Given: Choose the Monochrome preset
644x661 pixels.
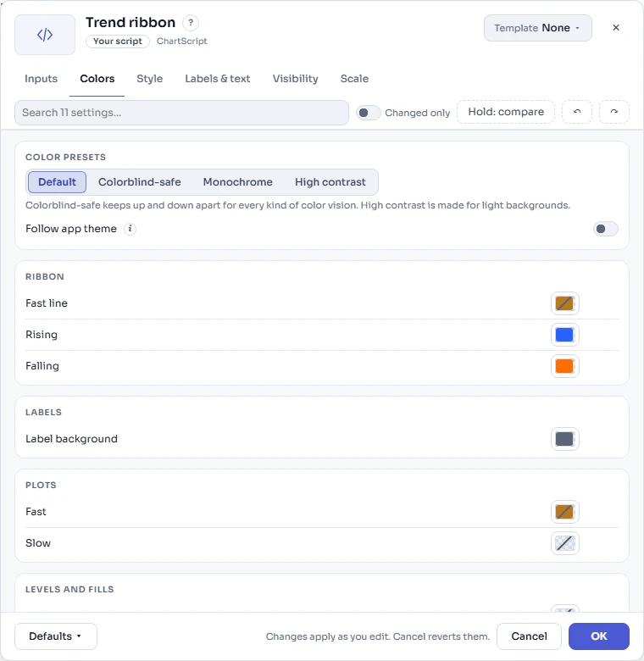Looking at the screenshot, I should click(238, 182).
